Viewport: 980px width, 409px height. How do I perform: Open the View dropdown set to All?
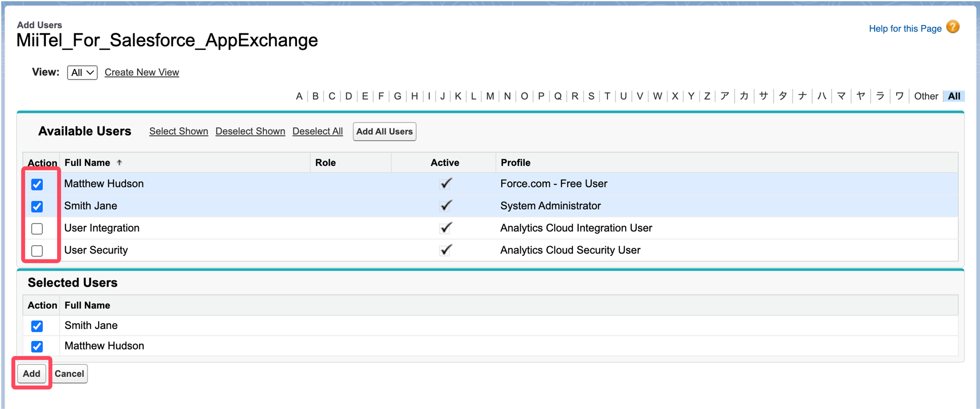point(82,72)
